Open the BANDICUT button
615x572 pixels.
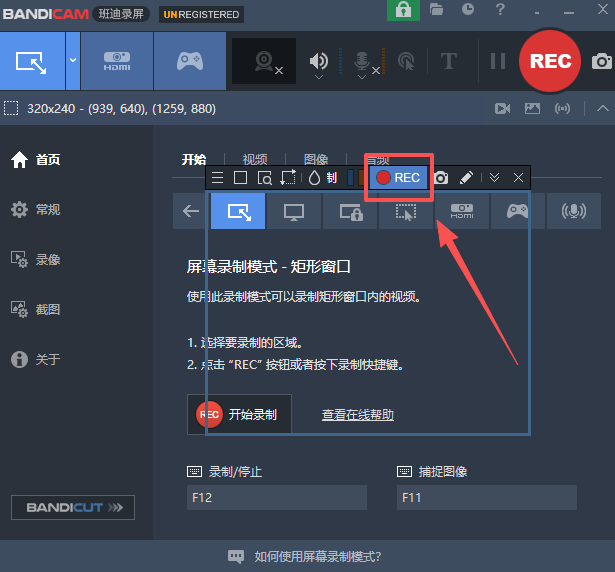(73, 508)
